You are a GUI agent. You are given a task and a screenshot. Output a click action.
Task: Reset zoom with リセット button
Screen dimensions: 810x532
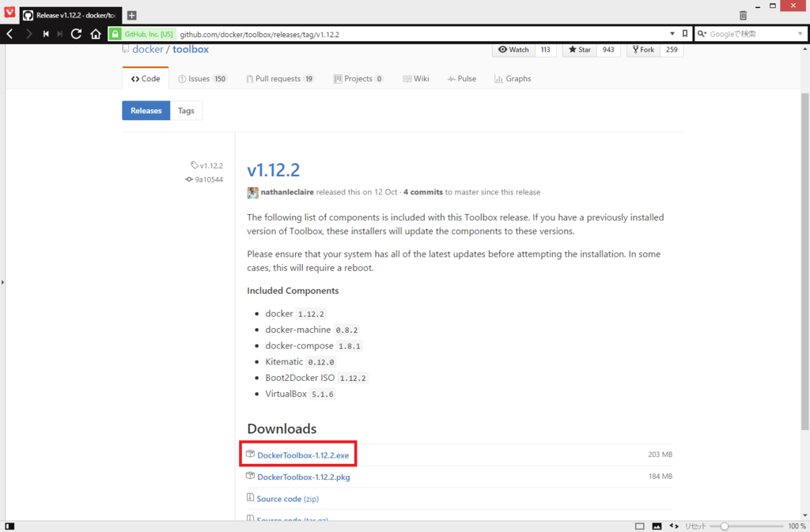tap(695, 526)
